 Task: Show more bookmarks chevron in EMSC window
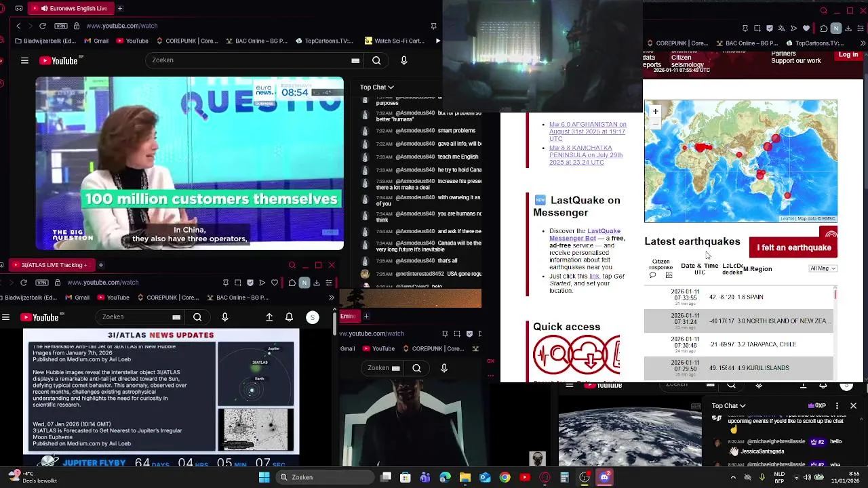(863, 43)
